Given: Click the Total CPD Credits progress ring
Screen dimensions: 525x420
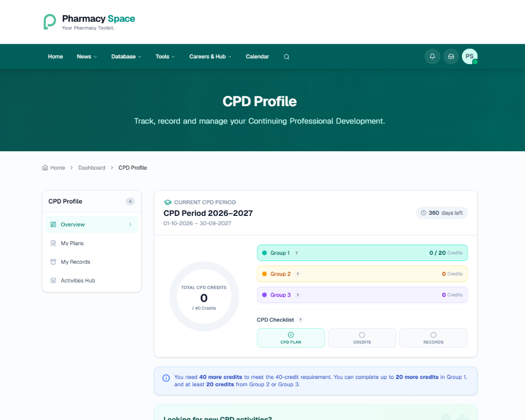Looking at the screenshot, I should (x=204, y=296).
